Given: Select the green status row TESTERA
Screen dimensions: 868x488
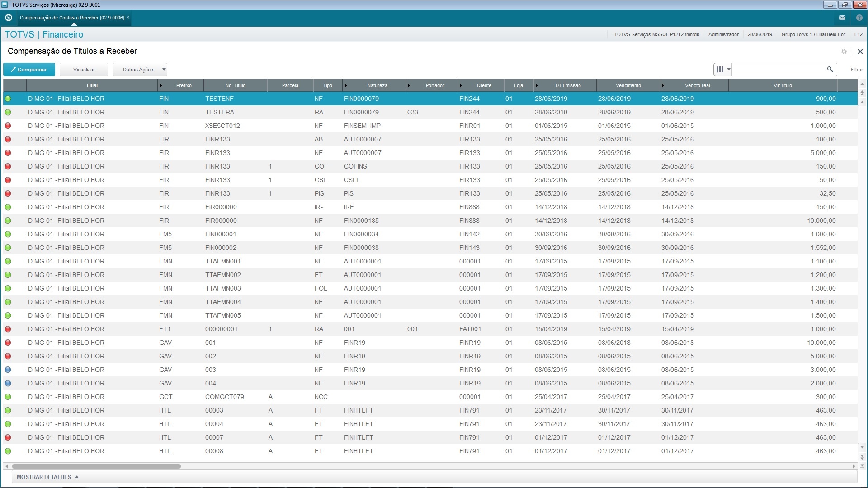Looking at the screenshot, I should (x=219, y=112).
